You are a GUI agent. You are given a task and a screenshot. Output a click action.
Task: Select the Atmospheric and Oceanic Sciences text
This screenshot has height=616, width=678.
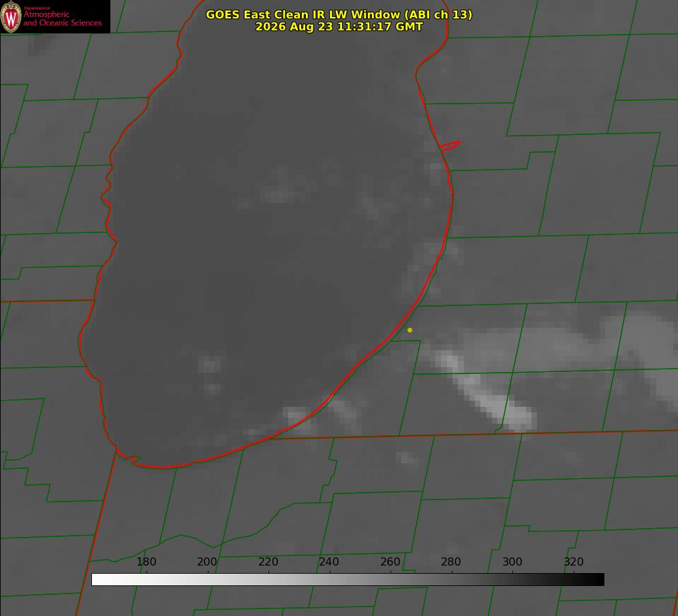62,18
